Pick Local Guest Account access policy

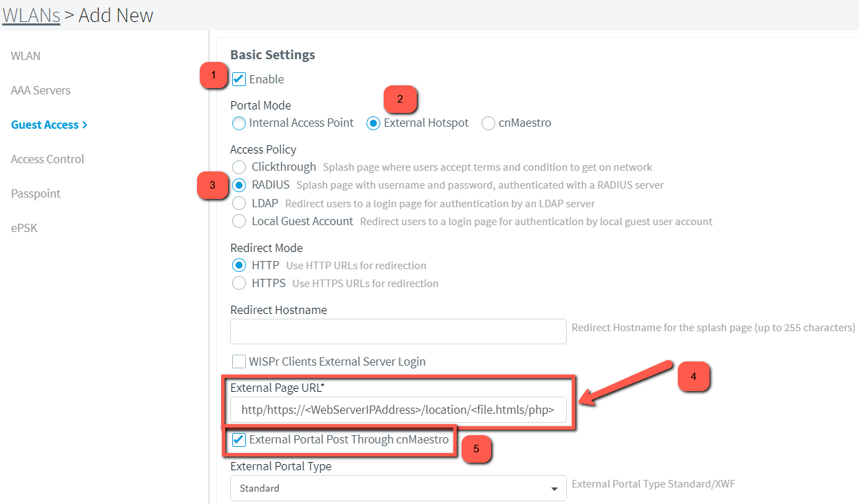click(x=239, y=221)
